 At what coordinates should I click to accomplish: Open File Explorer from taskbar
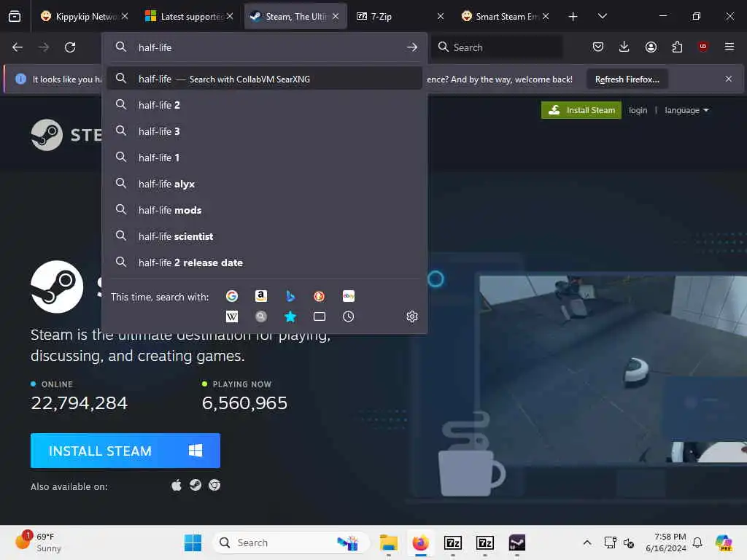tap(389, 542)
